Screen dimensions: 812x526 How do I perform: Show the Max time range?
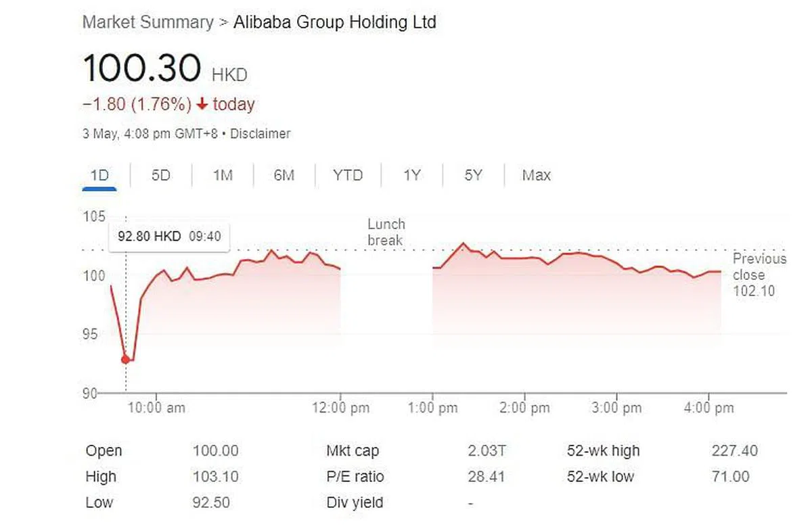coord(536,176)
